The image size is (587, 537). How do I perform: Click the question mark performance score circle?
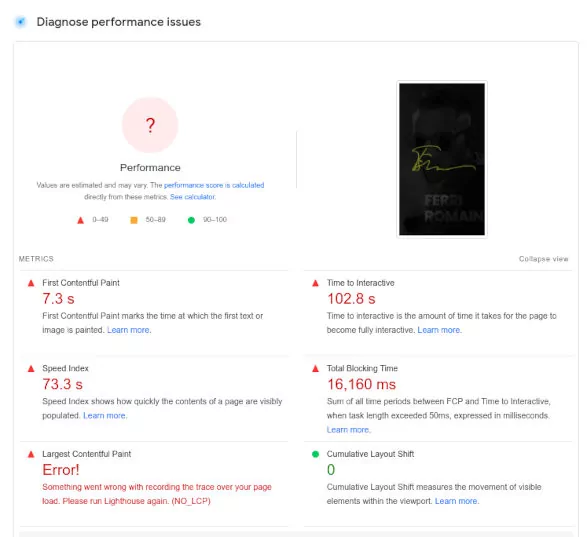point(150,125)
